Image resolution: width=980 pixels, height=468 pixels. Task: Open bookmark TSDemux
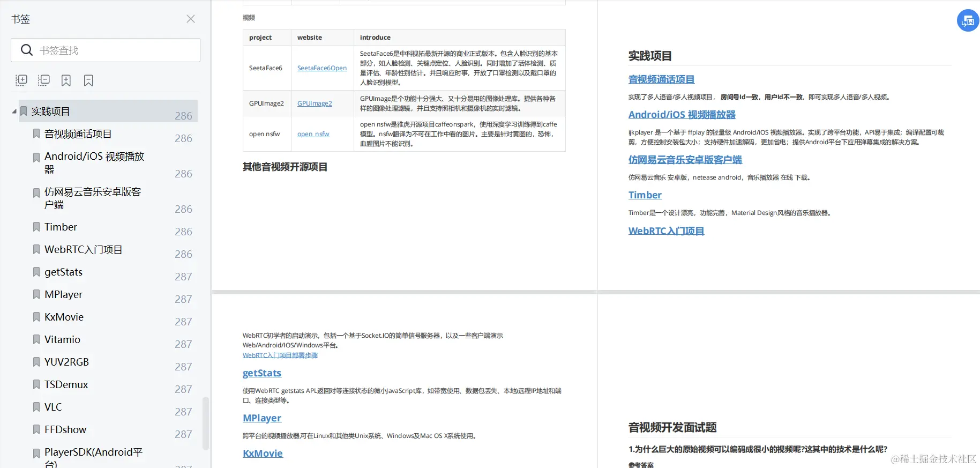(66, 384)
